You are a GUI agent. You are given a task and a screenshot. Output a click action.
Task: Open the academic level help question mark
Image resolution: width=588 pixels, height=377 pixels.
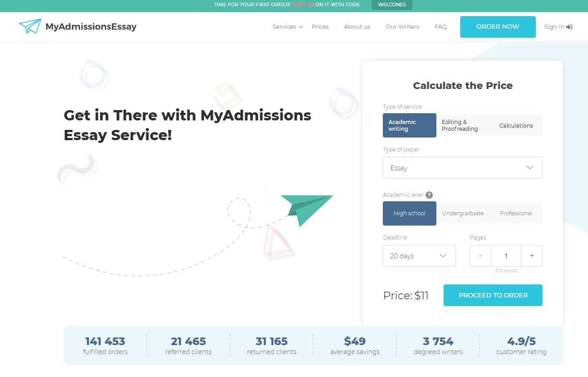click(x=429, y=195)
